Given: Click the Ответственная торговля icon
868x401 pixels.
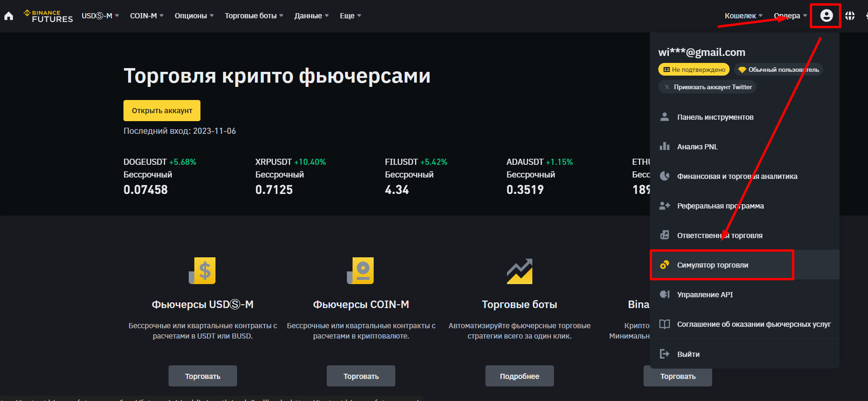Looking at the screenshot, I should (664, 235).
